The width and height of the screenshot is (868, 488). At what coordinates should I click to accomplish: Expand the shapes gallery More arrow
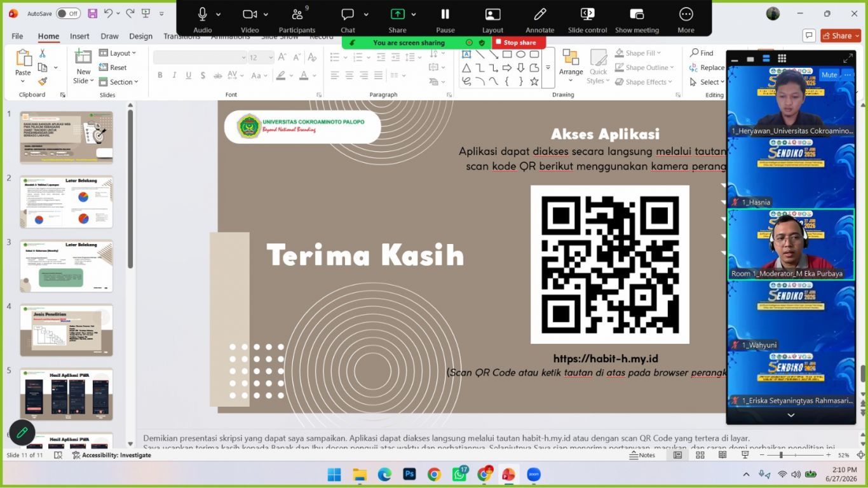[x=548, y=68]
